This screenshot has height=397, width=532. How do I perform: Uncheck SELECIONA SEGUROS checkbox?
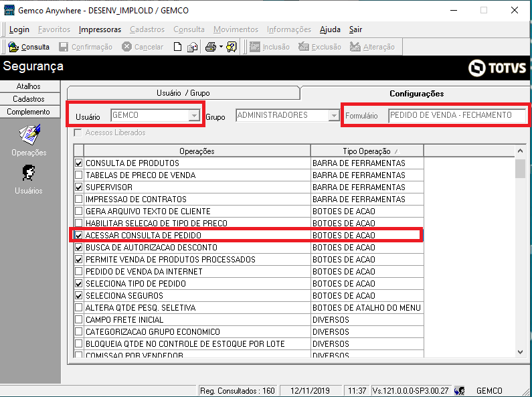79,295
